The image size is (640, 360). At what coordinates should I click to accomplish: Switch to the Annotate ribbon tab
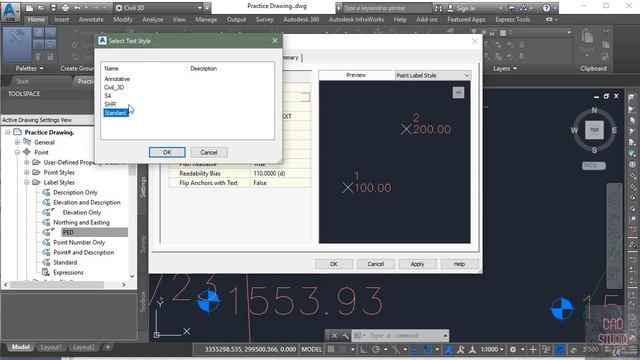(x=91, y=19)
